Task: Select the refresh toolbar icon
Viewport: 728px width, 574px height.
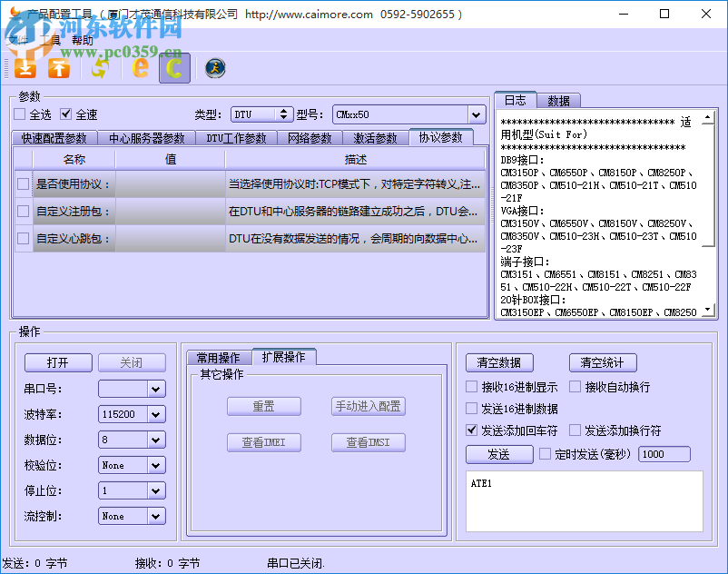Action: click(100, 67)
